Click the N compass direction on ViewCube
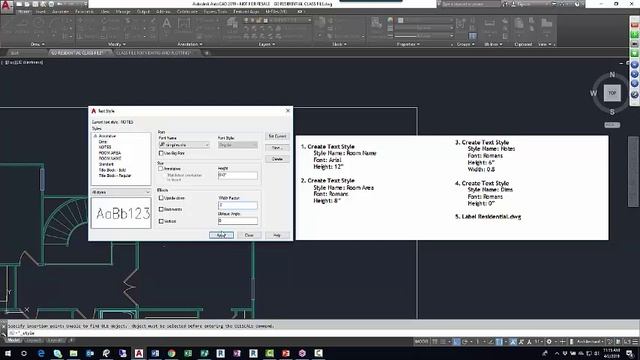The width and height of the screenshot is (640, 360). (x=612, y=74)
